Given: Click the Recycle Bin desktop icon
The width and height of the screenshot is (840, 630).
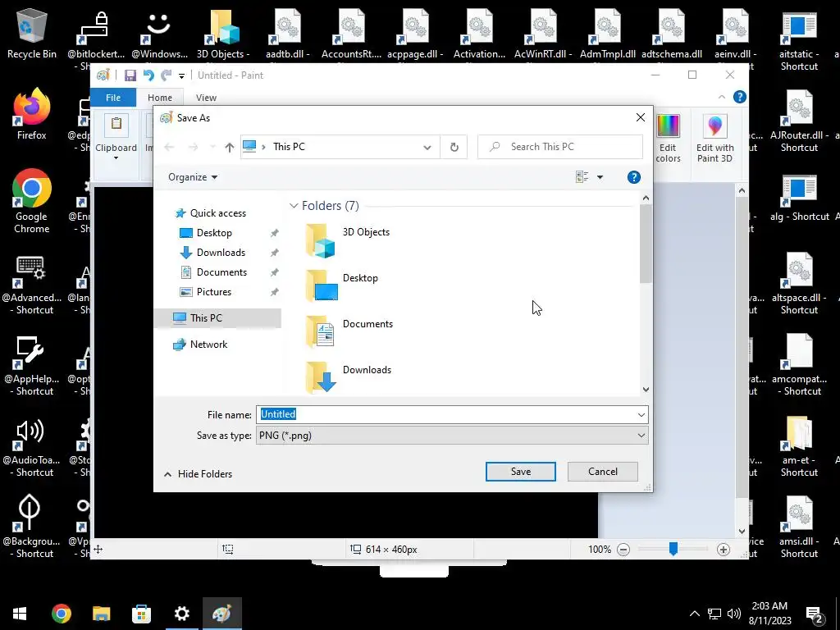Looking at the screenshot, I should pos(32,33).
